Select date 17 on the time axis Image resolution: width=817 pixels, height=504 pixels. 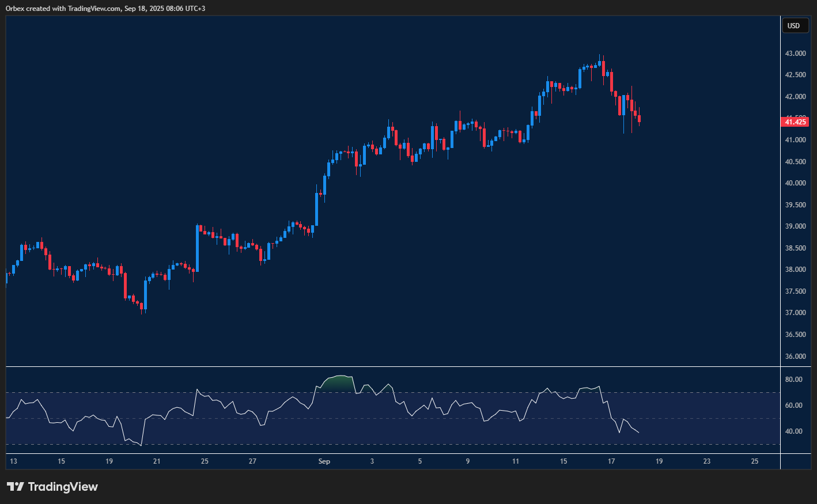tap(611, 461)
